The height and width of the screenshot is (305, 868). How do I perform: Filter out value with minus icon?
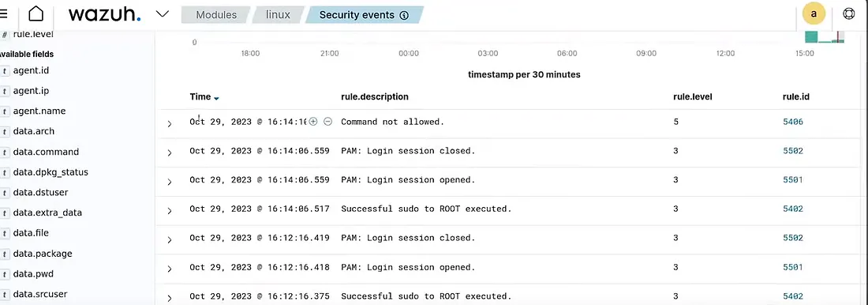click(327, 122)
